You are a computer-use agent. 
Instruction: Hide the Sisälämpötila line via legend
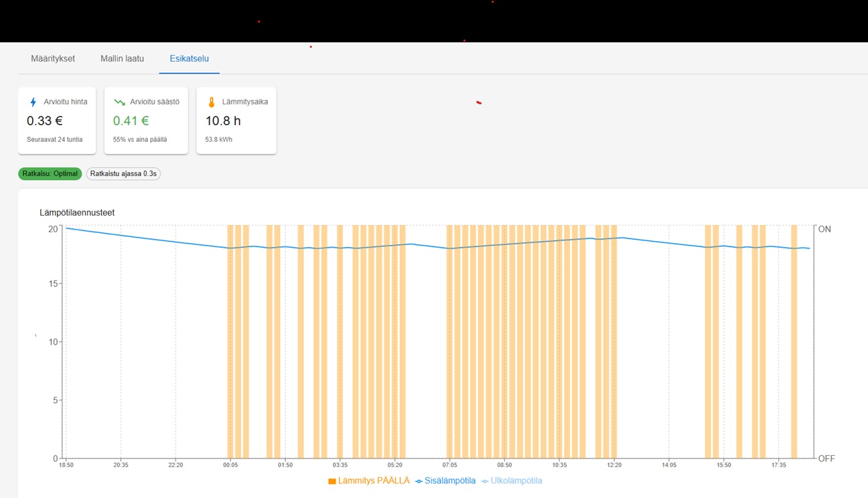(445, 481)
